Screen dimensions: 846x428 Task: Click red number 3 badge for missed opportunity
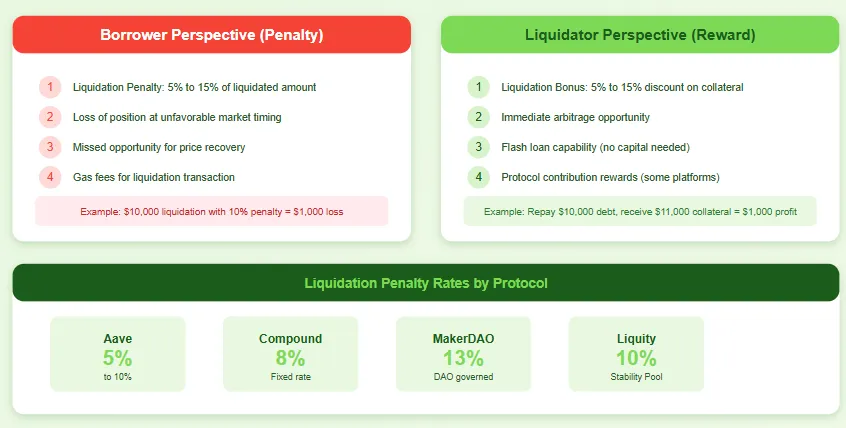pos(50,147)
